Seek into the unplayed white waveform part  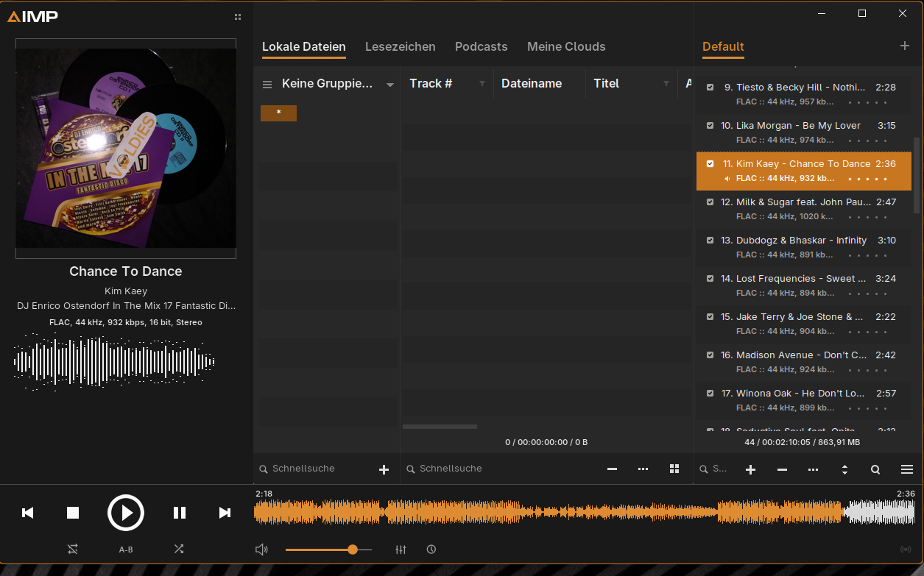pyautogui.click(x=878, y=512)
